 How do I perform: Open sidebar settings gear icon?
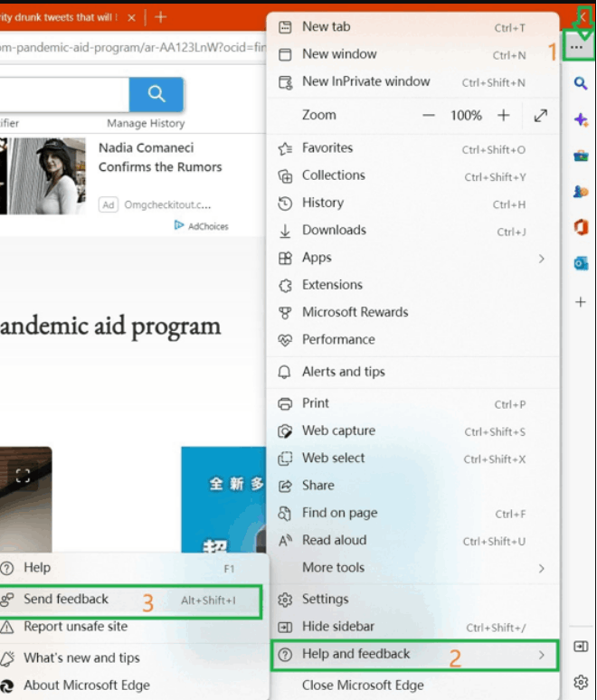click(581, 682)
